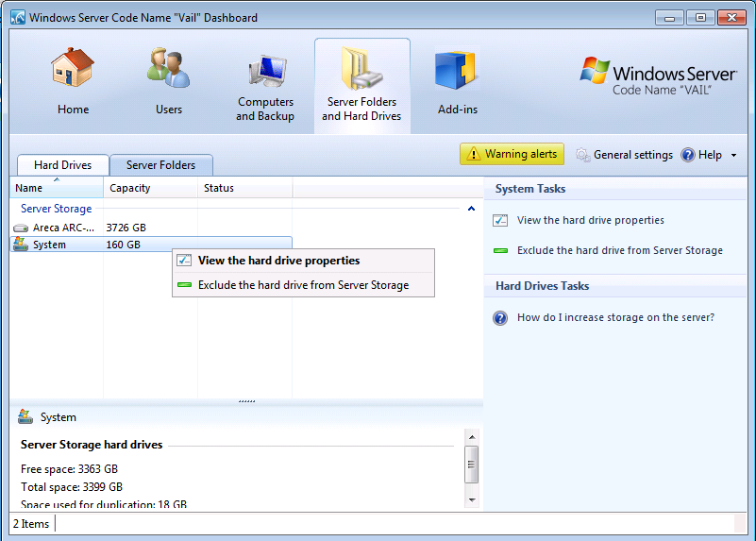Close the Dashboard window
The height and width of the screenshot is (541, 756).
(x=731, y=18)
